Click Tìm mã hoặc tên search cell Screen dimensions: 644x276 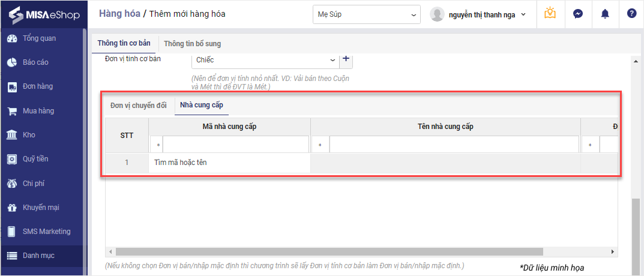[229, 163]
